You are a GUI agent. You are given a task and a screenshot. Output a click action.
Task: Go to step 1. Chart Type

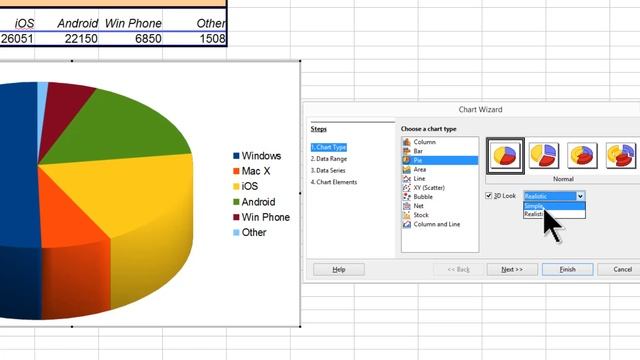329,147
